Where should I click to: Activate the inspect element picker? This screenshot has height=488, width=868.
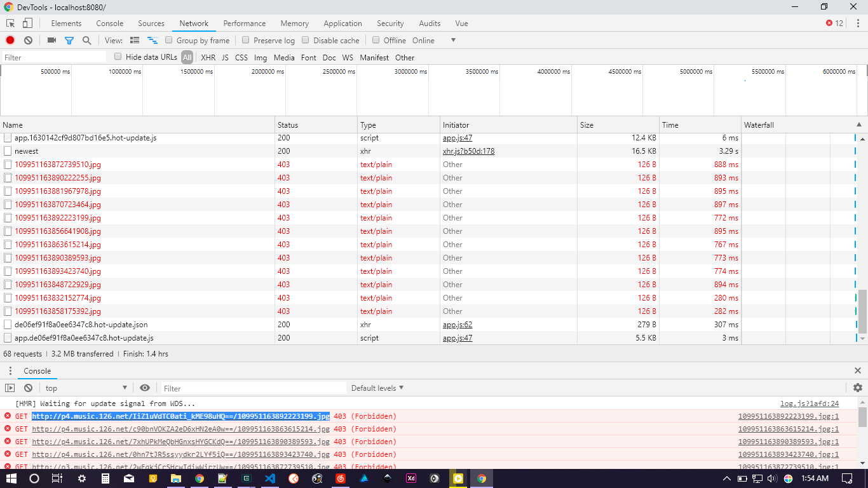coord(10,23)
